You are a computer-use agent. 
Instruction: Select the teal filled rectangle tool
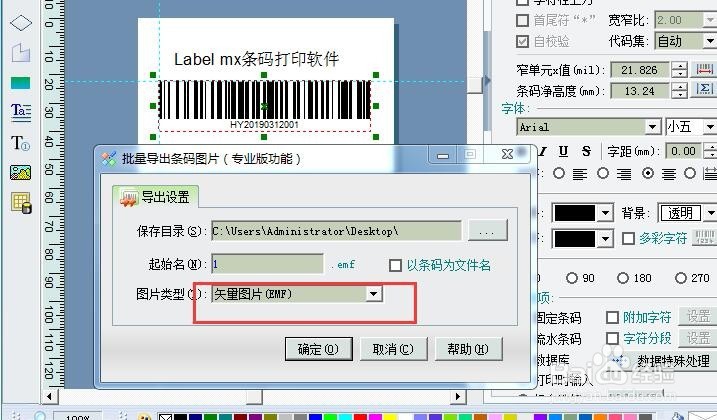pyautogui.click(x=21, y=83)
